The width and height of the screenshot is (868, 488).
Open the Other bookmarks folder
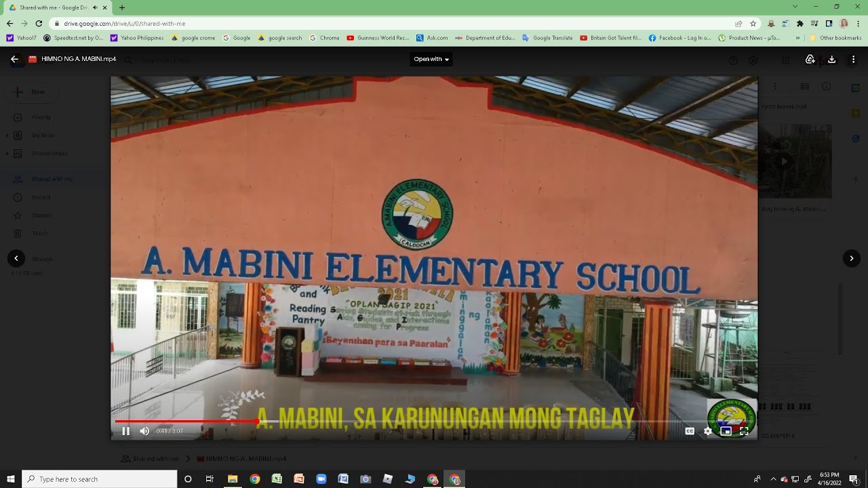click(835, 38)
